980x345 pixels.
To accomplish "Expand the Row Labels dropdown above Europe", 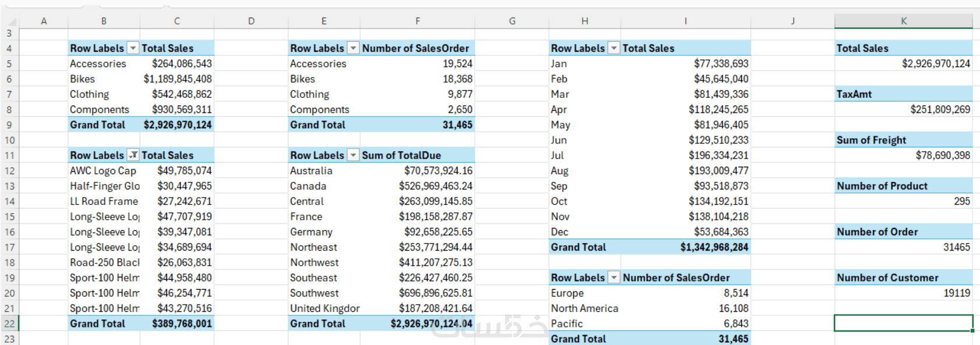I will (x=614, y=277).
